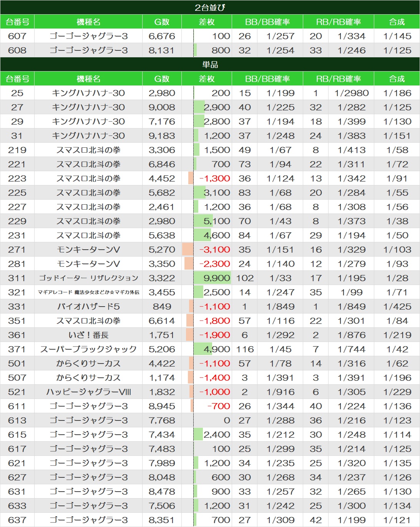Viewport: 420px width, 527px height.
Task: Select the 9,008 game count value
Action: pos(162,107)
